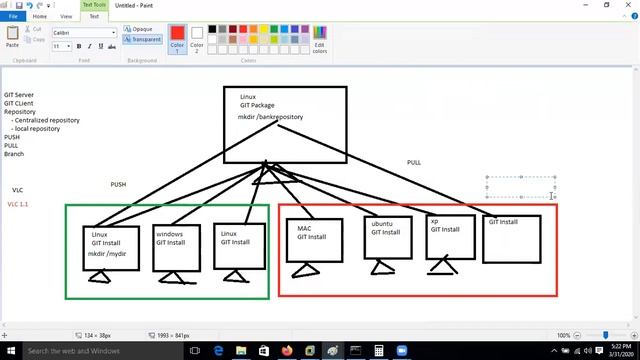
Task: Click inside the dashed text box on canvas
Action: coord(520,187)
